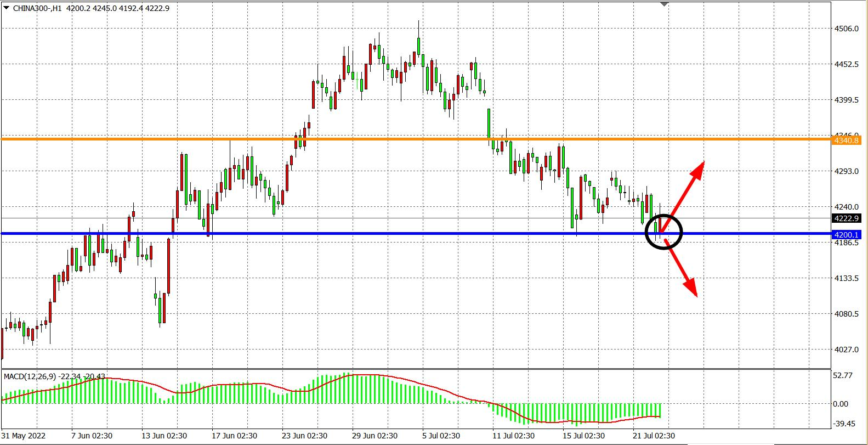Click the MACD(12,26,9) indicator label
Screen dimensions: 868x445
coord(31,376)
